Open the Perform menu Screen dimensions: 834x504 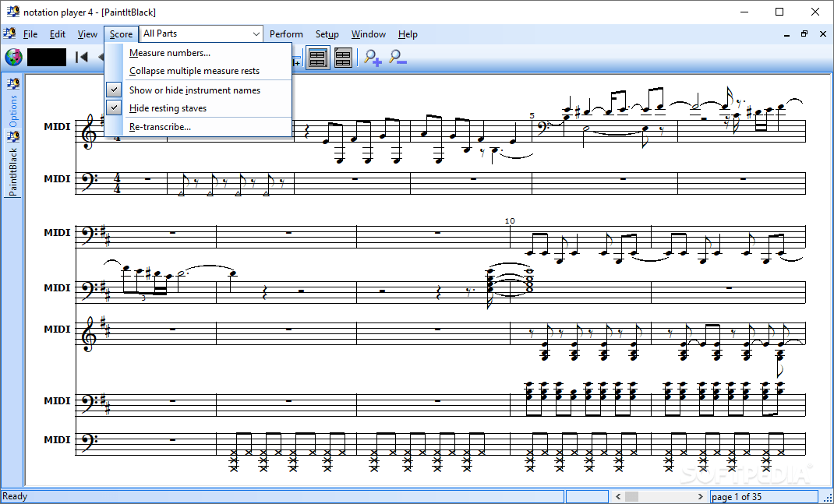coord(286,33)
